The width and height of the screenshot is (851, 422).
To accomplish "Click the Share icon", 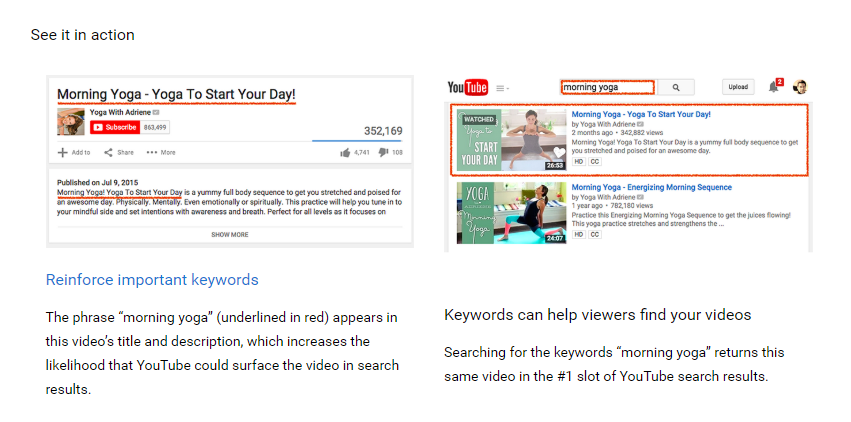I will 109,152.
